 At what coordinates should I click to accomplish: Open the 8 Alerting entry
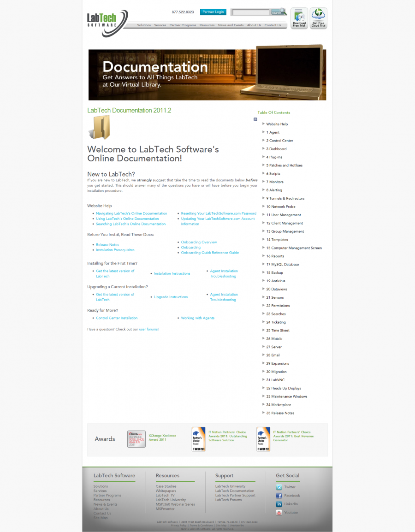(274, 190)
